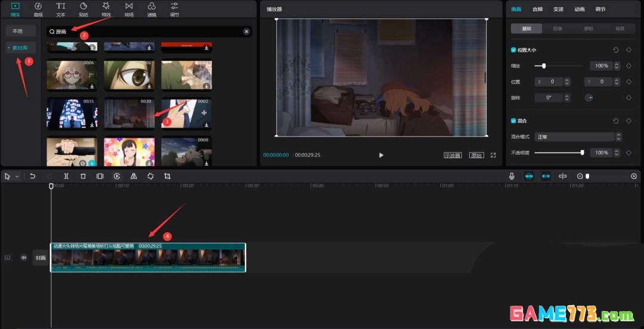Add keyframe for 缩放 scale
This screenshot has height=329, width=644.
[x=628, y=66]
